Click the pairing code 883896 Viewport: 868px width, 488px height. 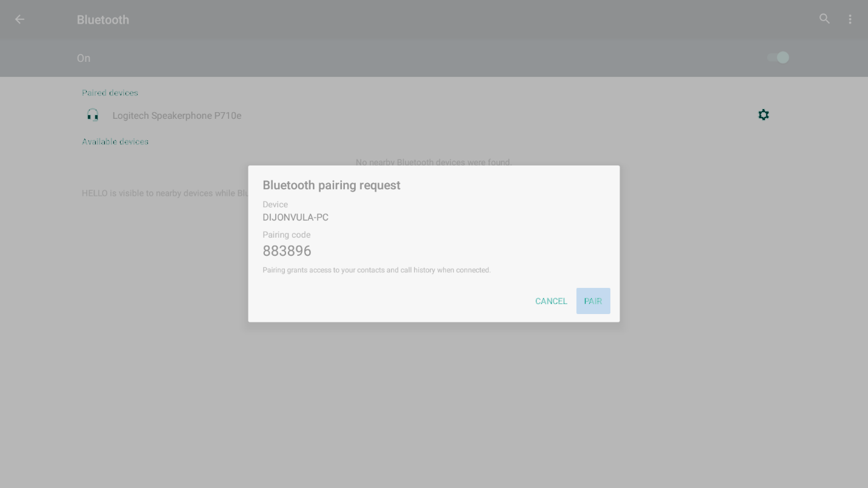pyautogui.click(x=287, y=251)
